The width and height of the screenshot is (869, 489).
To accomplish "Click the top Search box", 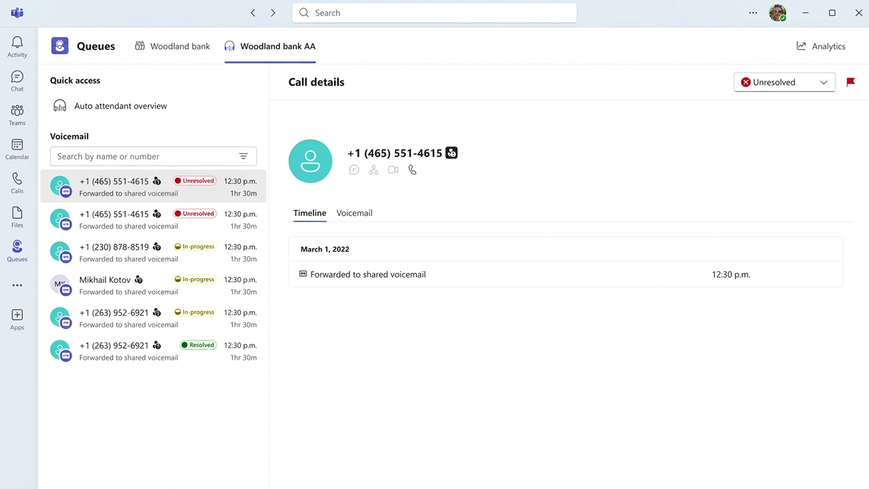I will click(x=434, y=13).
